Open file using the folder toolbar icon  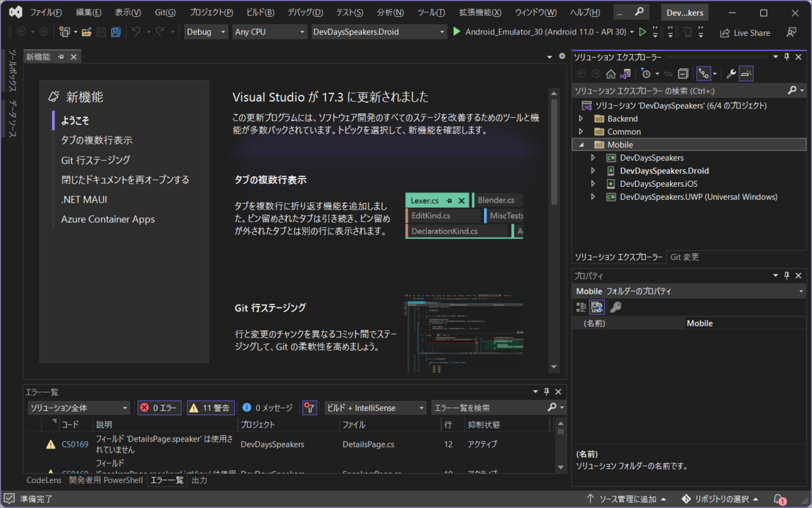click(86, 32)
